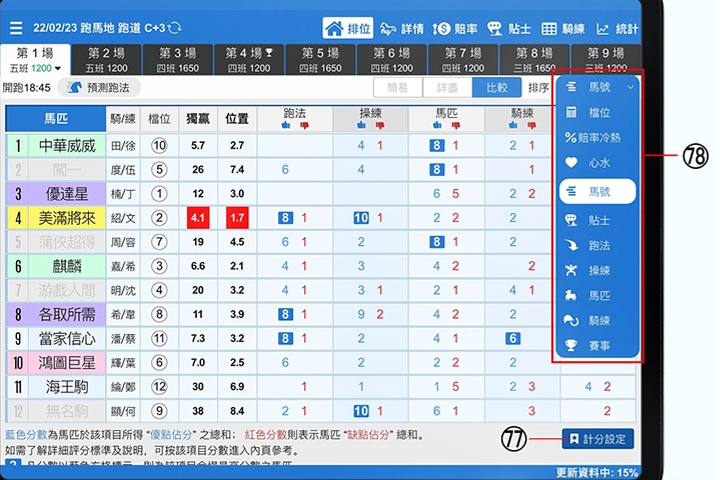Switch to 第6場 race tab
The width and height of the screenshot is (720, 480).
pos(391,60)
